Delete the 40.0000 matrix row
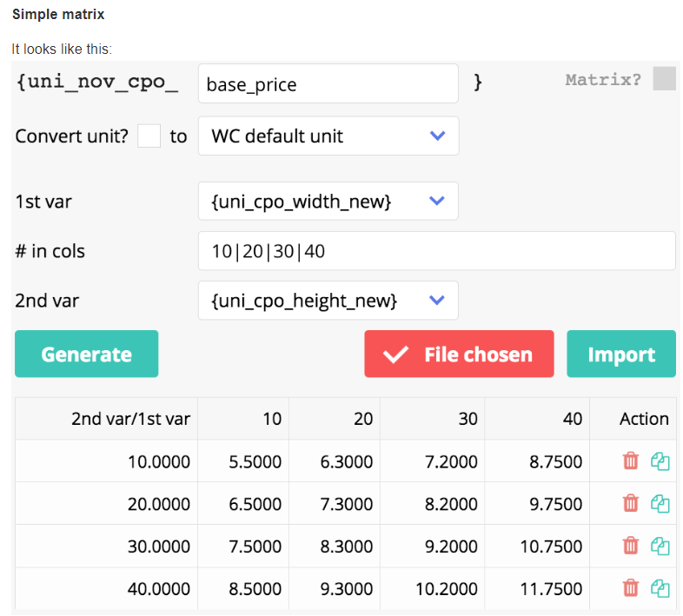This screenshot has height=616, width=683. 631,588
